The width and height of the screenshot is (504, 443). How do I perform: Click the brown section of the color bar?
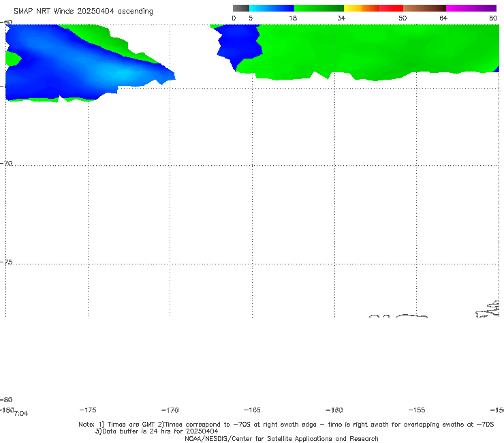click(x=424, y=8)
